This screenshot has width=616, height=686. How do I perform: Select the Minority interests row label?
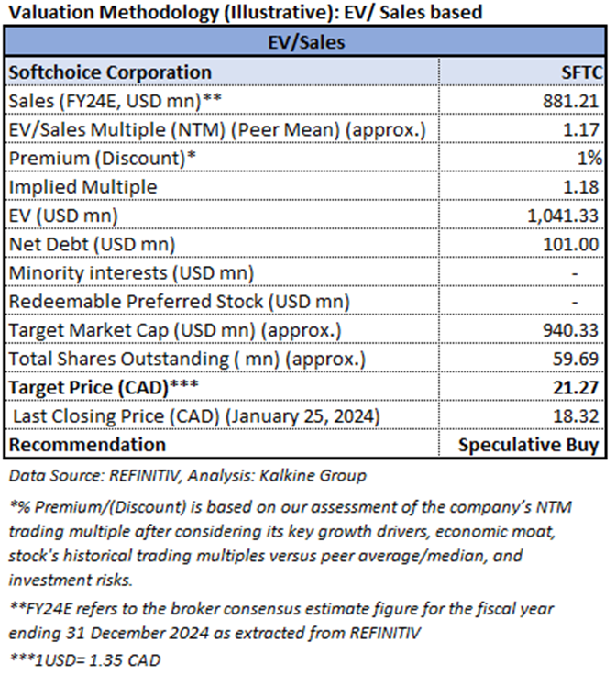click(130, 272)
